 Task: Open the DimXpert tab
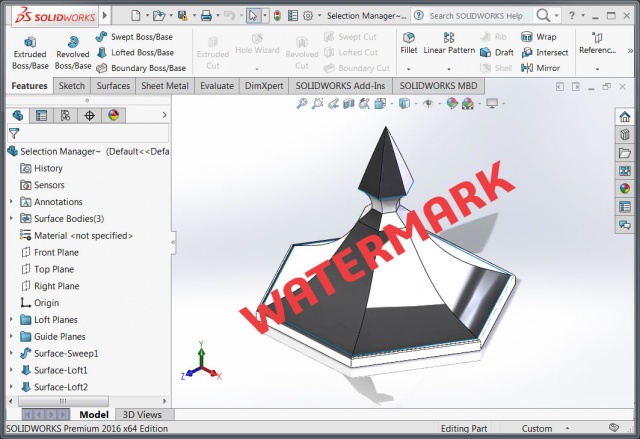[264, 86]
